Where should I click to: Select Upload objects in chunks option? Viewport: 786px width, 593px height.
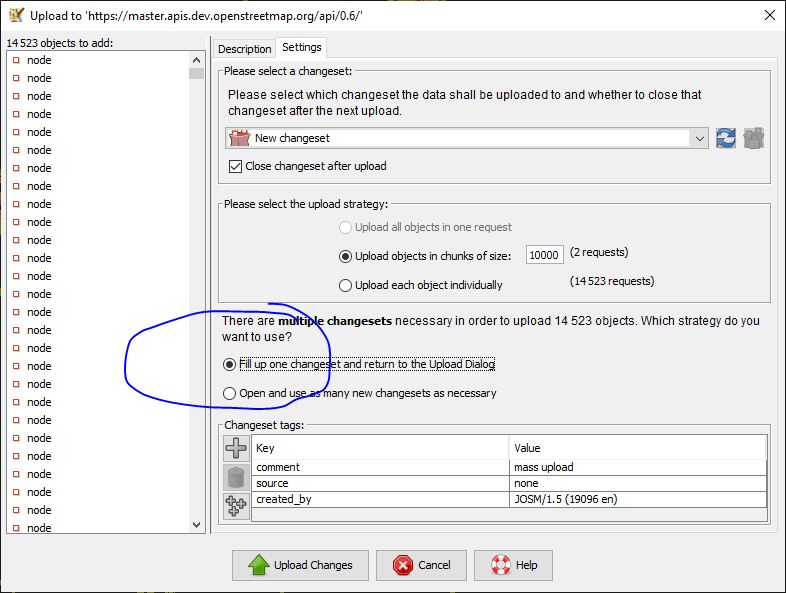(x=346, y=256)
